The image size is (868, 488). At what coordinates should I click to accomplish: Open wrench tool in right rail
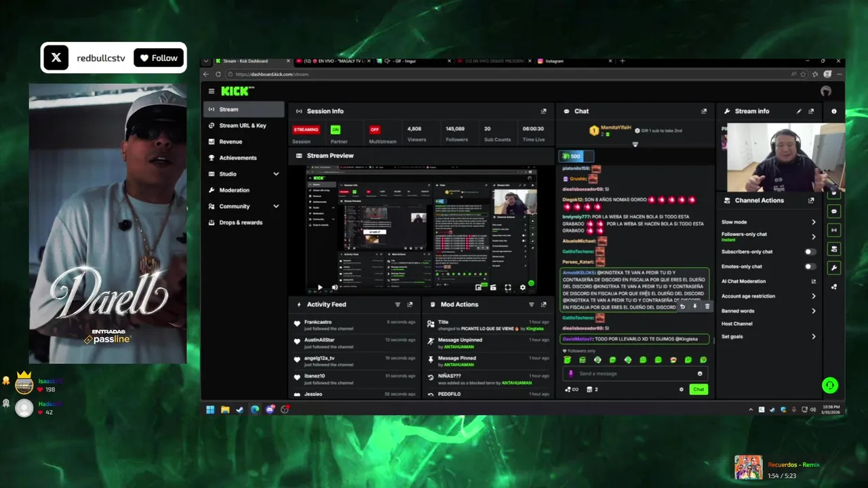click(x=834, y=268)
